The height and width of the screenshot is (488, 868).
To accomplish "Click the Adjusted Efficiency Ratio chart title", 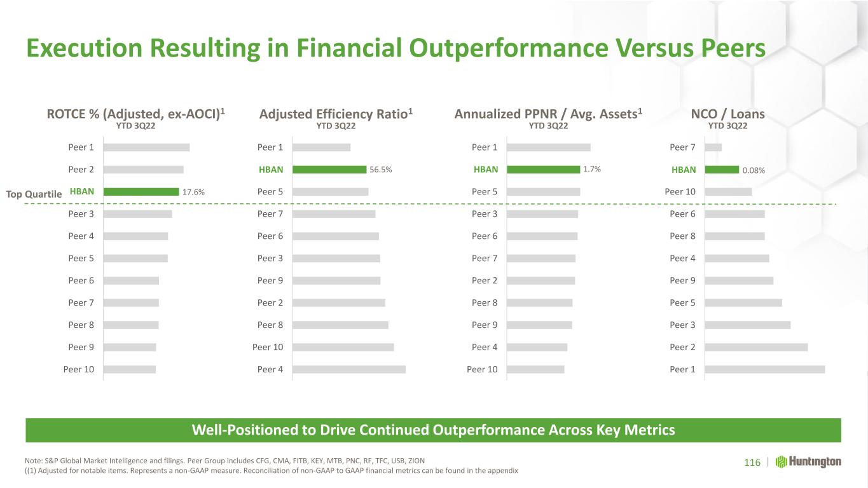I will tap(337, 114).
